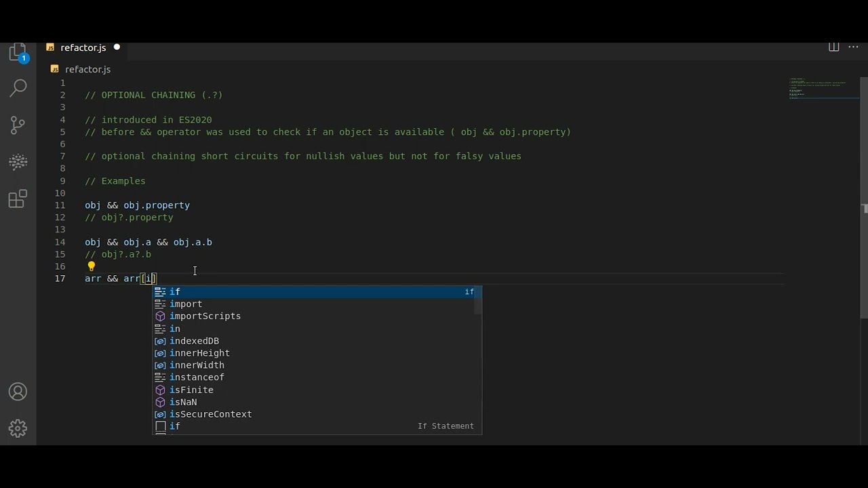Click the JS file icon on tab
The height and width of the screenshot is (488, 868).
[50, 47]
